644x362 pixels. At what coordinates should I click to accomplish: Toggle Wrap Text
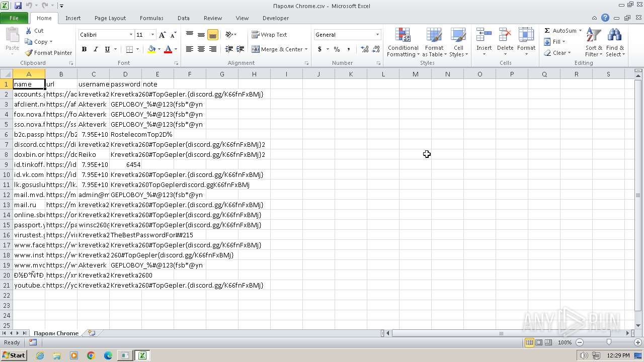pos(269,35)
